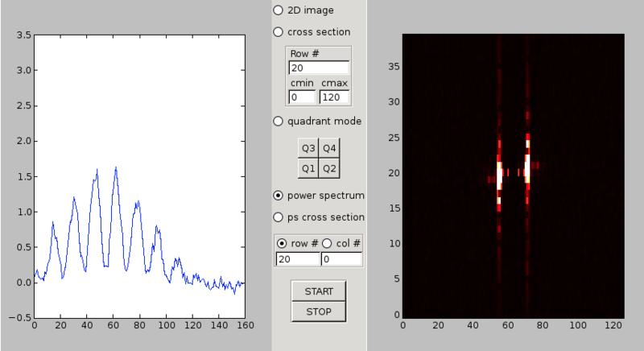
Task: Click the Q4 quadrant button
Action: point(329,148)
